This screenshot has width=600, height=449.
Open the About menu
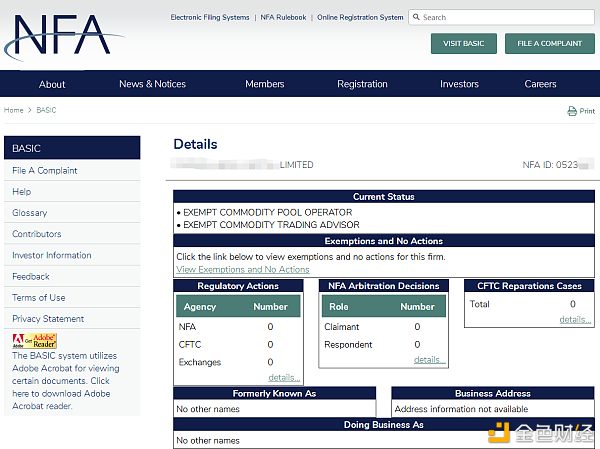point(52,84)
